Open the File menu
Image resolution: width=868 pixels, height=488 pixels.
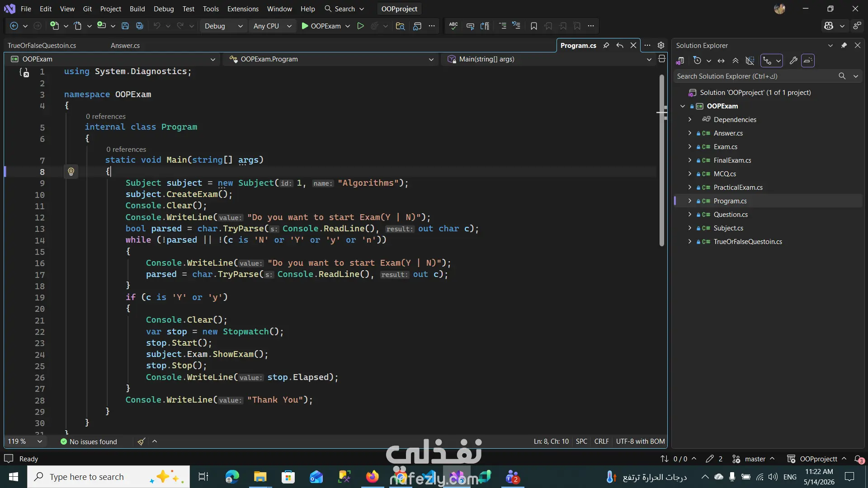tap(26, 9)
